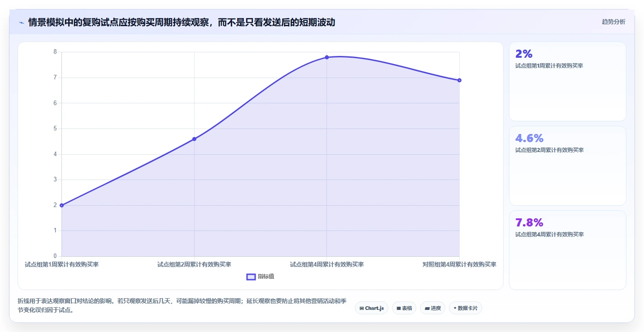The height and width of the screenshot is (332, 644).
Task: Click the 表格 tag icon
Action: click(399, 308)
